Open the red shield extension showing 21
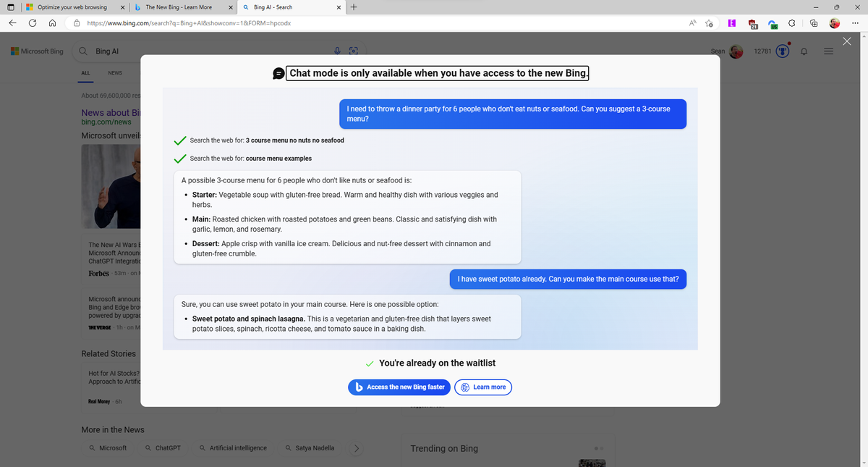 pos(752,24)
